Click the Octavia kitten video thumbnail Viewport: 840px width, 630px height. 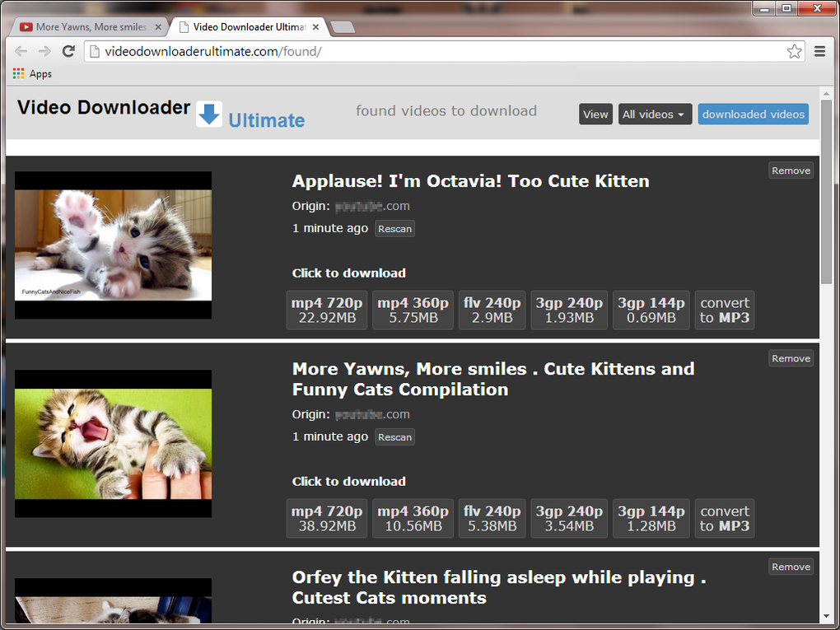click(113, 245)
